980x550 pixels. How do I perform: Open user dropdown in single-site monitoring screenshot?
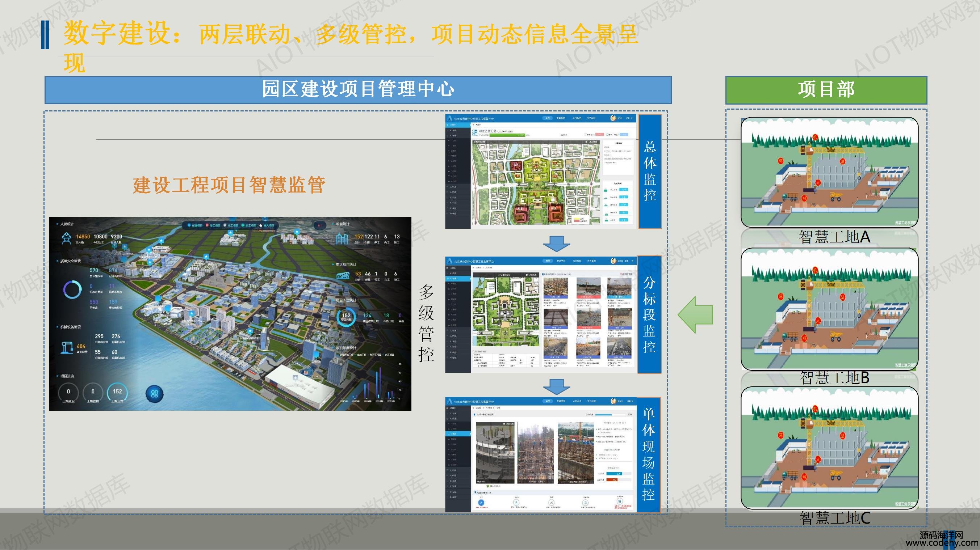[632, 401]
